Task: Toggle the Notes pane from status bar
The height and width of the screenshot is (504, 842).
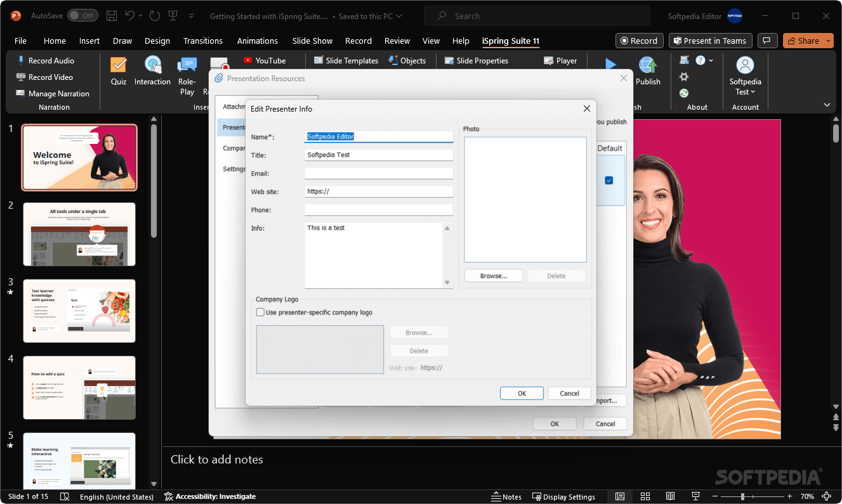Action: pos(506,496)
